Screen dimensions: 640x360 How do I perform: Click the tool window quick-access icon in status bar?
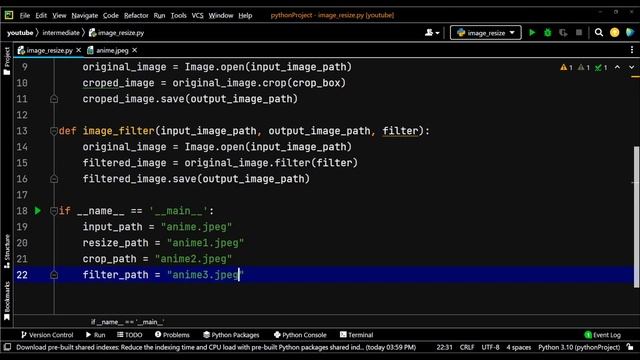click(x=7, y=347)
